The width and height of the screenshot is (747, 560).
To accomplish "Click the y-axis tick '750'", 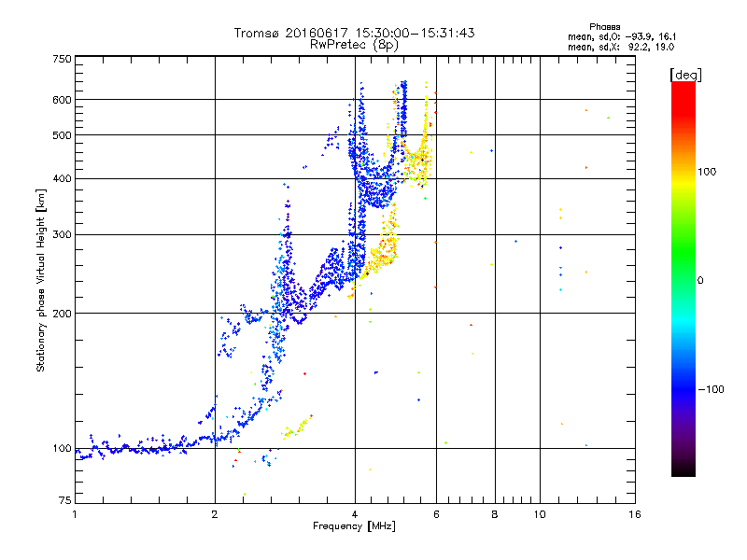I will pos(62,59).
